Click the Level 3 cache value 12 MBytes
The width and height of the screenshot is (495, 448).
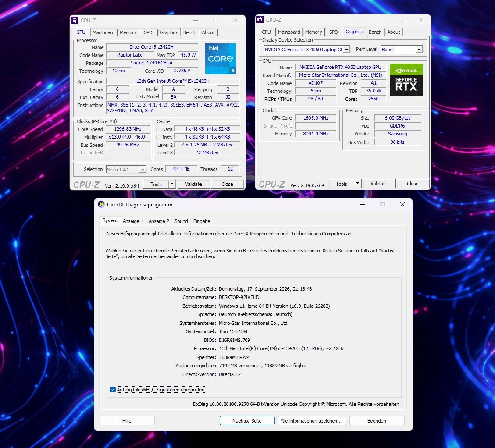207,153
